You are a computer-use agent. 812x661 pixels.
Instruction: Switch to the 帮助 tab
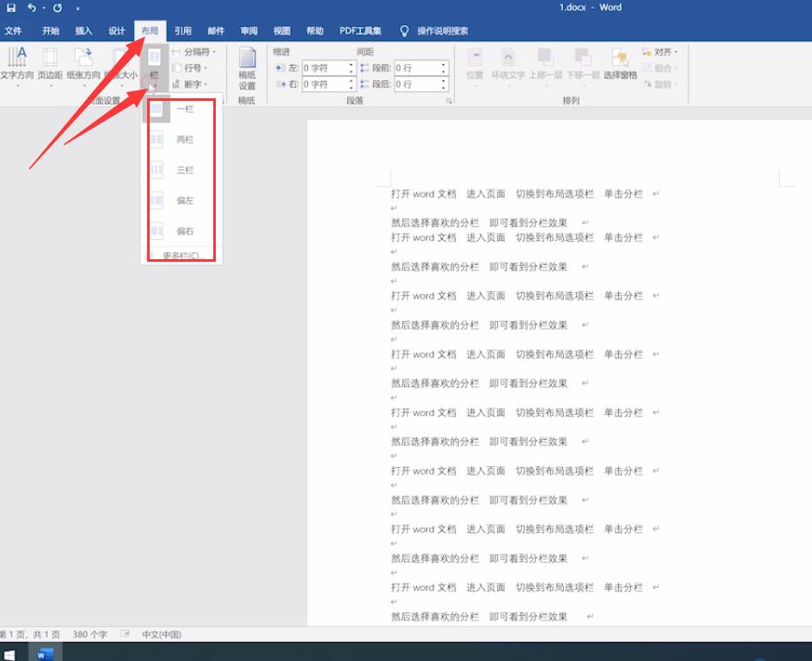point(315,31)
